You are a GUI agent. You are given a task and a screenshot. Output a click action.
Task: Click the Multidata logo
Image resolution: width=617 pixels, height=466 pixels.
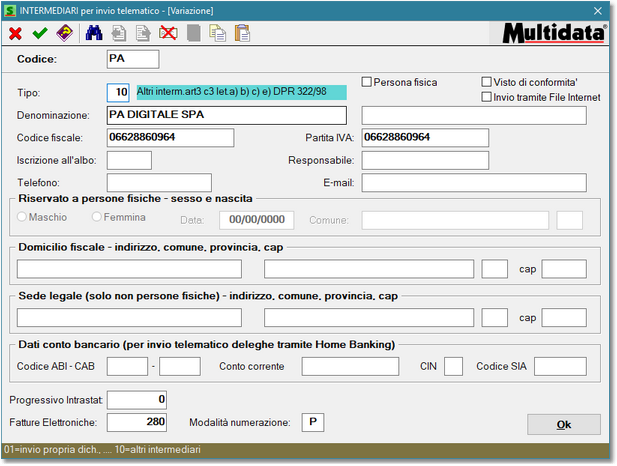point(554,33)
